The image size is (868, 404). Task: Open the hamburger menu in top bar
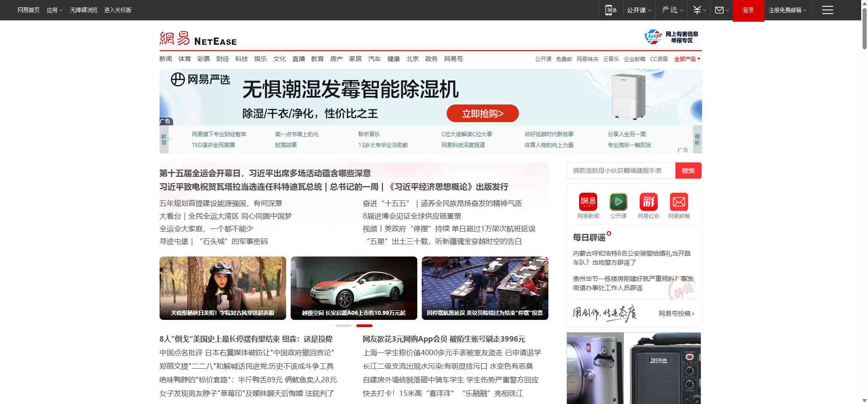pyautogui.click(x=827, y=10)
